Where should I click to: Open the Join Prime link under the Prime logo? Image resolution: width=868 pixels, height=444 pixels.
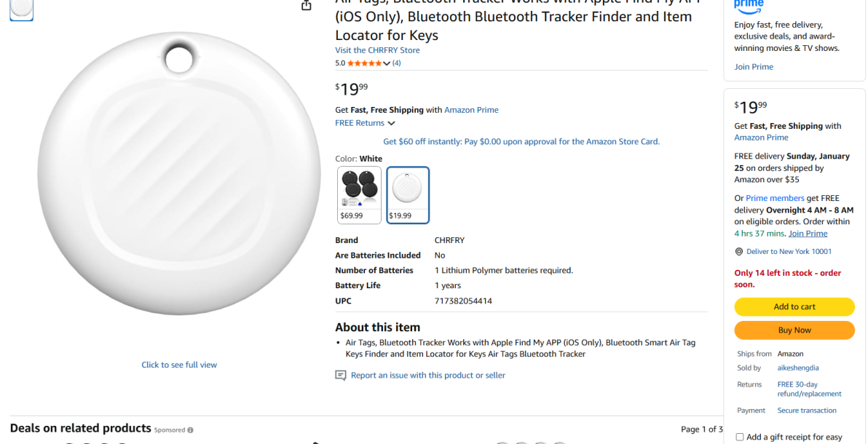tap(754, 67)
